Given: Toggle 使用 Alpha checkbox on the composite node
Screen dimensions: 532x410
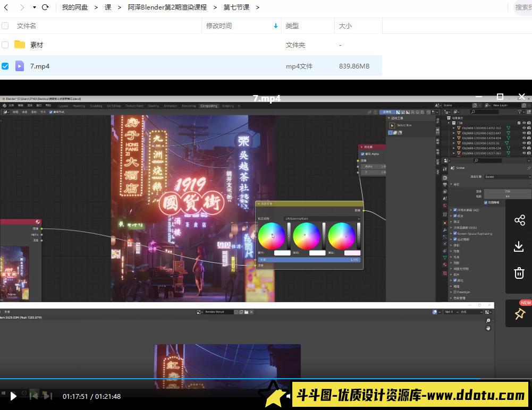Looking at the screenshot, I should click(x=362, y=154).
